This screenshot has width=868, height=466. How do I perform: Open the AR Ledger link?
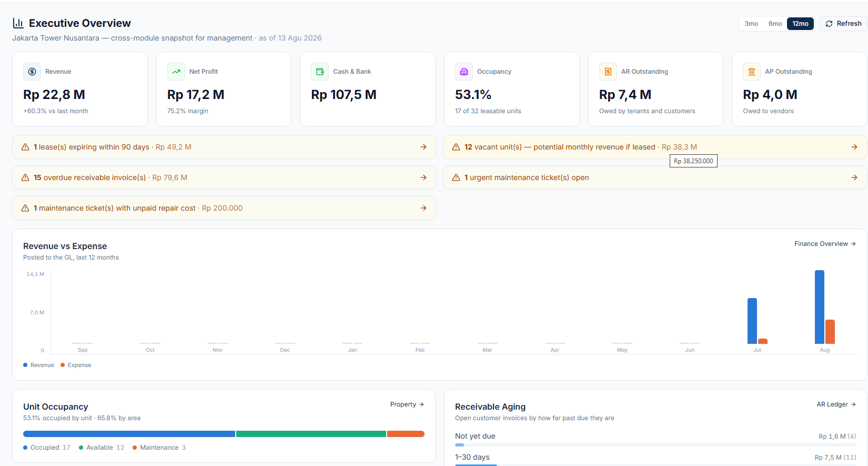836,404
